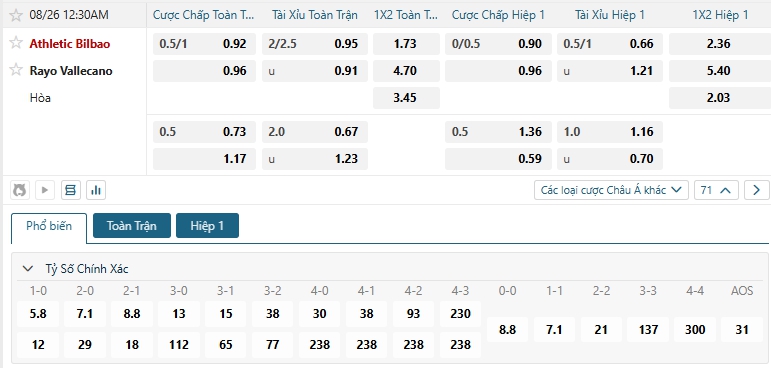
Task: Click the 0-0 correct score odds 8.8
Action: pyautogui.click(x=507, y=330)
